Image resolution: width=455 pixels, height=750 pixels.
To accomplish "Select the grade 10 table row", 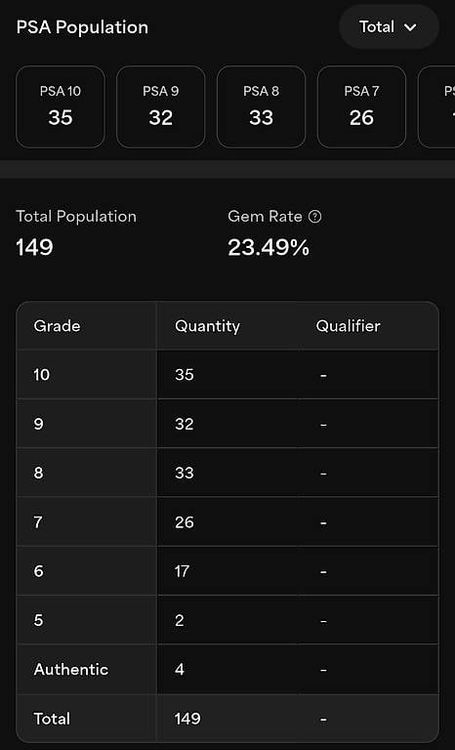I will [227, 375].
